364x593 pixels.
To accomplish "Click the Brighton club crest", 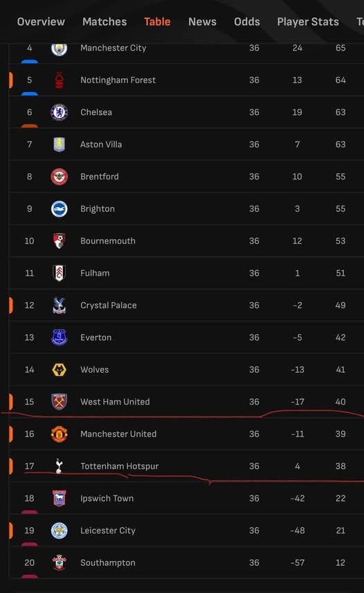I will [60, 209].
